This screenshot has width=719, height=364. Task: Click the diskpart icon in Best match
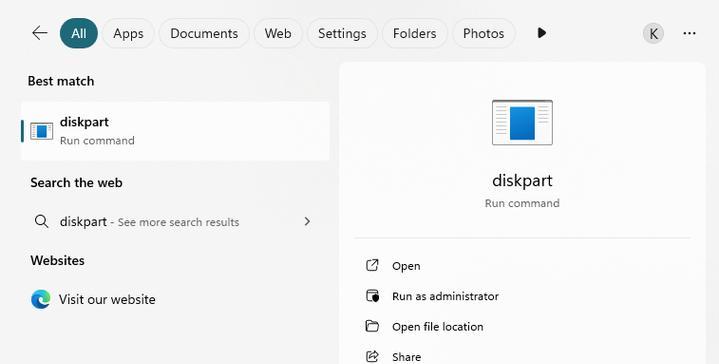click(x=42, y=131)
